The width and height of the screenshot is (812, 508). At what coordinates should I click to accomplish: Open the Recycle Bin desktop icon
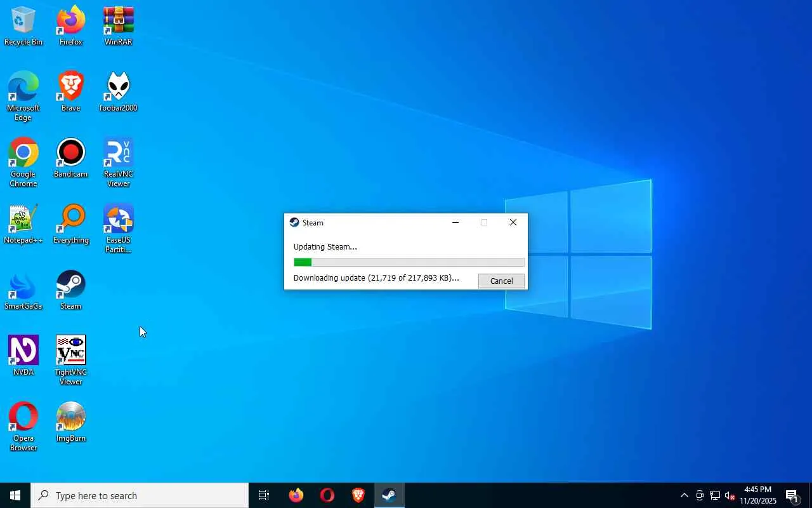click(x=23, y=27)
